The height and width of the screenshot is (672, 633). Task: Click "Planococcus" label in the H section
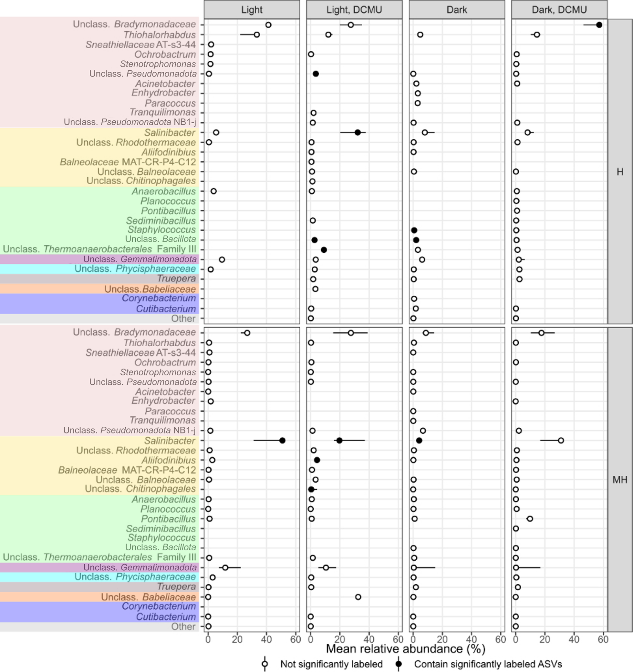[168, 201]
